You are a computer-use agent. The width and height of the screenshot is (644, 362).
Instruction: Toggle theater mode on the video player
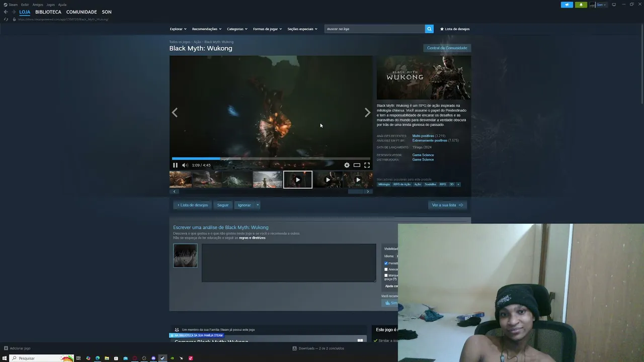coord(357,165)
